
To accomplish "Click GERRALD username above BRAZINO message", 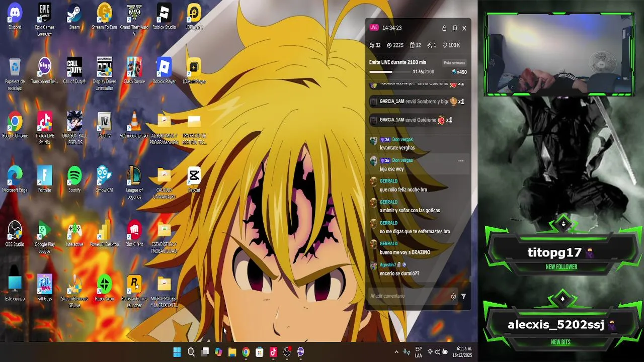I will pos(388,244).
